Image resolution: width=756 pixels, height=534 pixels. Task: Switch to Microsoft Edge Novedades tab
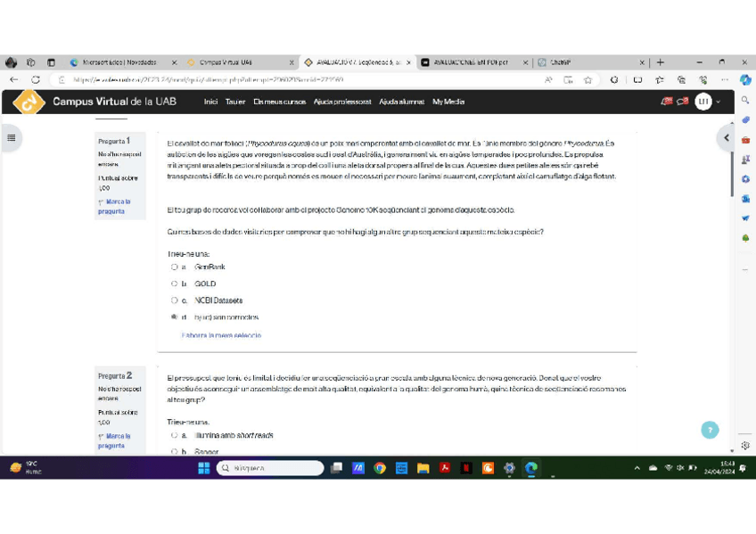(x=119, y=62)
